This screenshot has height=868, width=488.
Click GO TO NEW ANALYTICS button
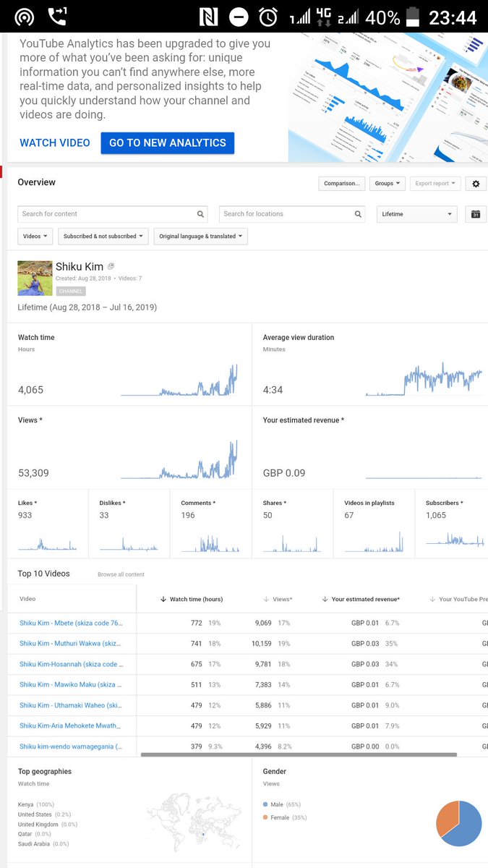pyautogui.click(x=168, y=143)
